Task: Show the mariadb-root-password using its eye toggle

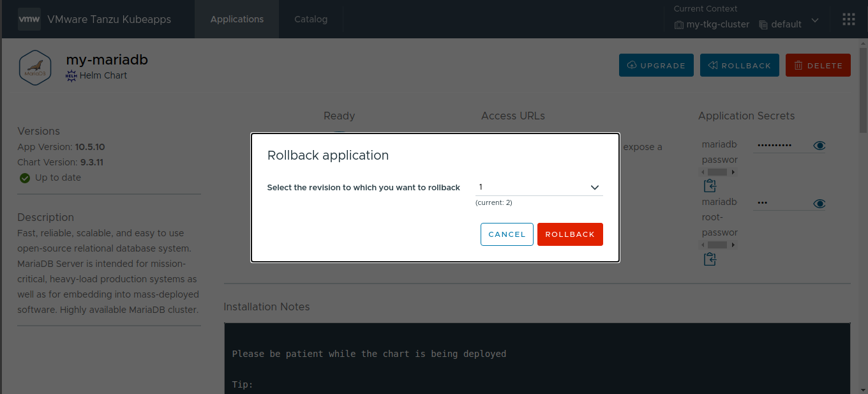Action: point(819,204)
